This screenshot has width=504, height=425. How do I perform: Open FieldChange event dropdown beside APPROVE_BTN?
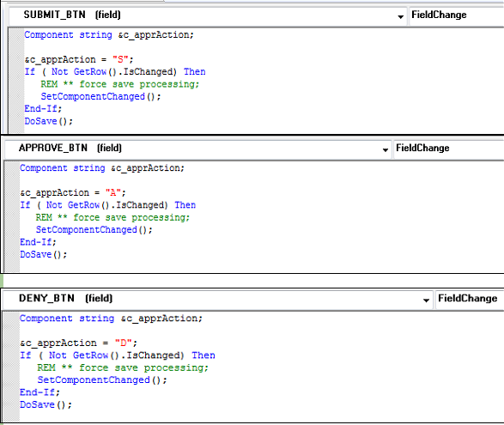click(x=449, y=149)
